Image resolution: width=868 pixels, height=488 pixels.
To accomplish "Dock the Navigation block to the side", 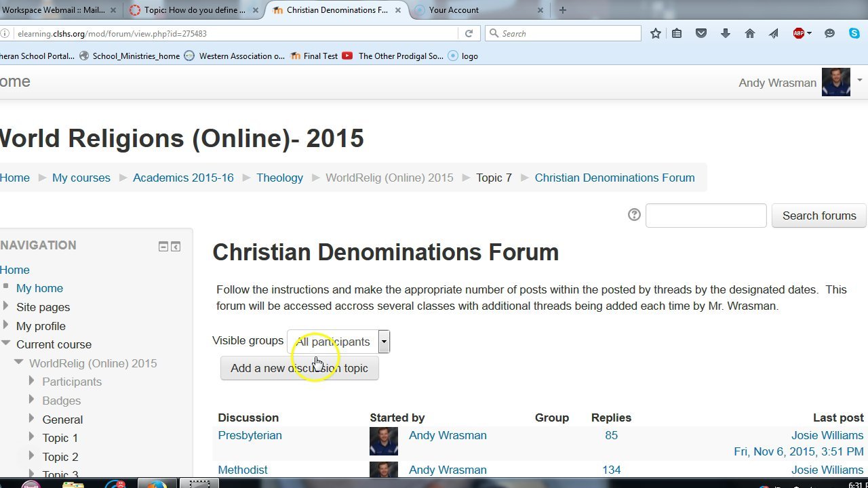I will pos(176,247).
